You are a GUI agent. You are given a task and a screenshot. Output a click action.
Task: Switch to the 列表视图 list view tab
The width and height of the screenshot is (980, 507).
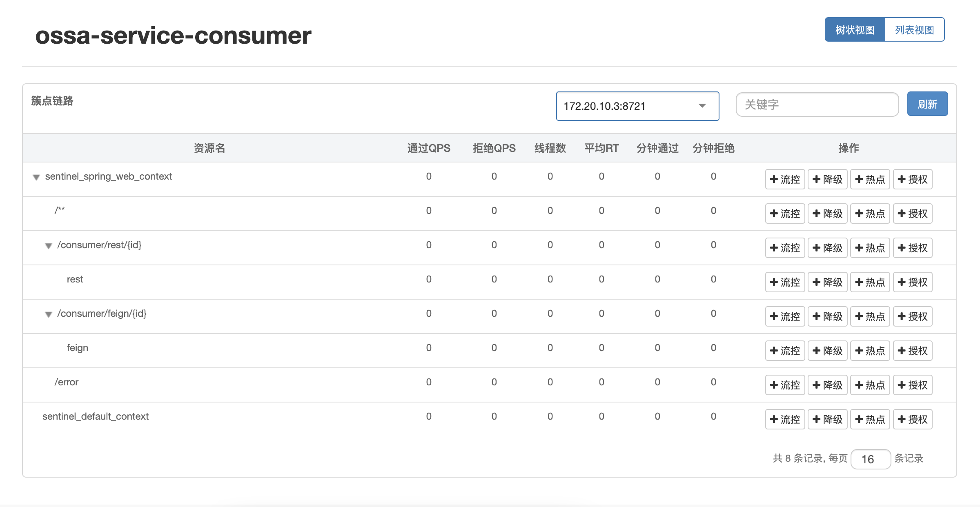coord(915,30)
